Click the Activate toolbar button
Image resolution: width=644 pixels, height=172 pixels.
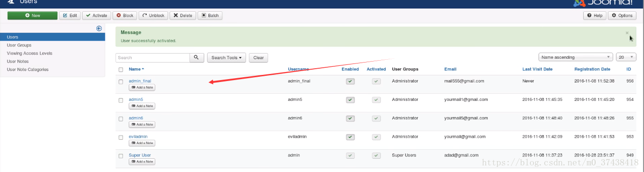coord(96,16)
